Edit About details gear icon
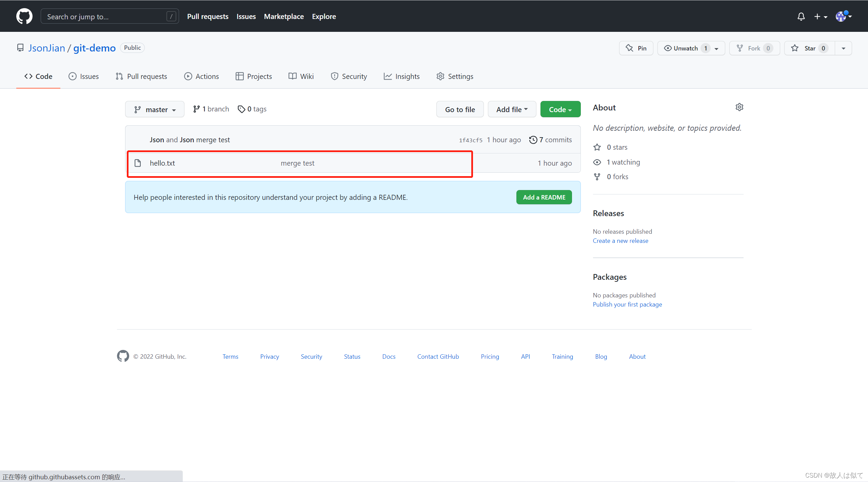This screenshot has height=482, width=868. [739, 107]
